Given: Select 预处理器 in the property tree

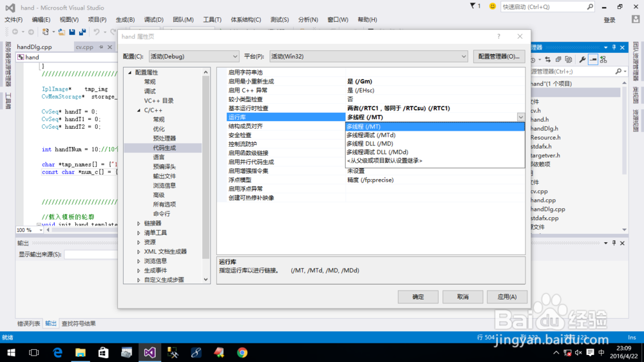Looking at the screenshot, I should [164, 138].
